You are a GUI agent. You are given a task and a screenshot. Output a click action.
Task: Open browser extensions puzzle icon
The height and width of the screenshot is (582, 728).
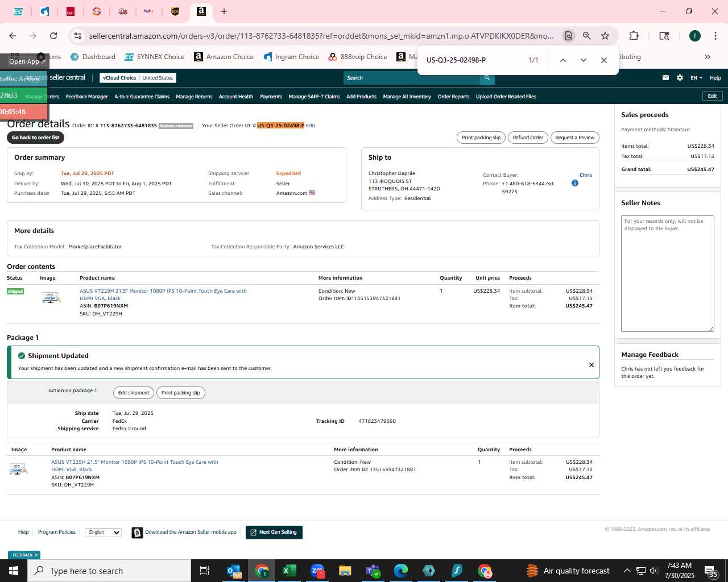pyautogui.click(x=634, y=36)
